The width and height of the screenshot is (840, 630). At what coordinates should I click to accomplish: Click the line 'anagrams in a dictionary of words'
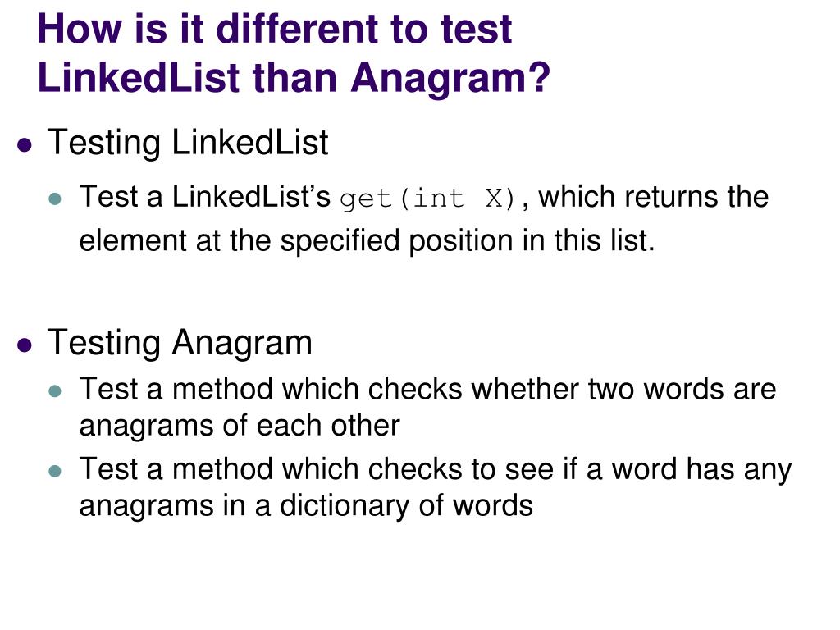(x=306, y=505)
